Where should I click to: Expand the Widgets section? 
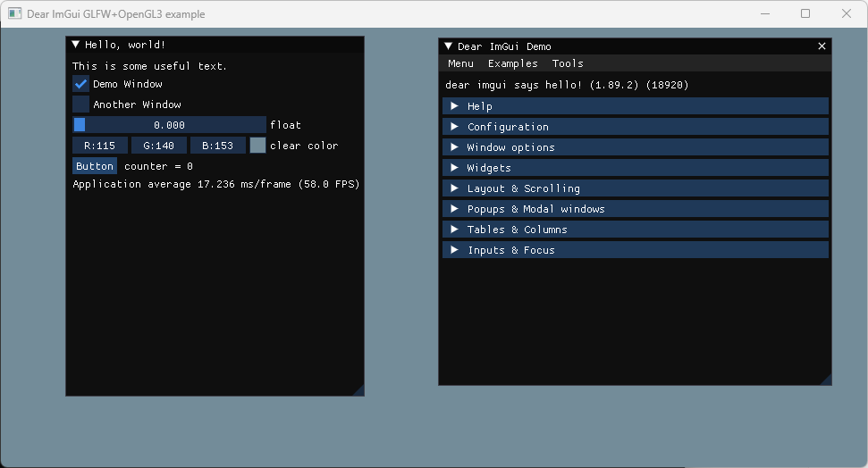(x=636, y=168)
